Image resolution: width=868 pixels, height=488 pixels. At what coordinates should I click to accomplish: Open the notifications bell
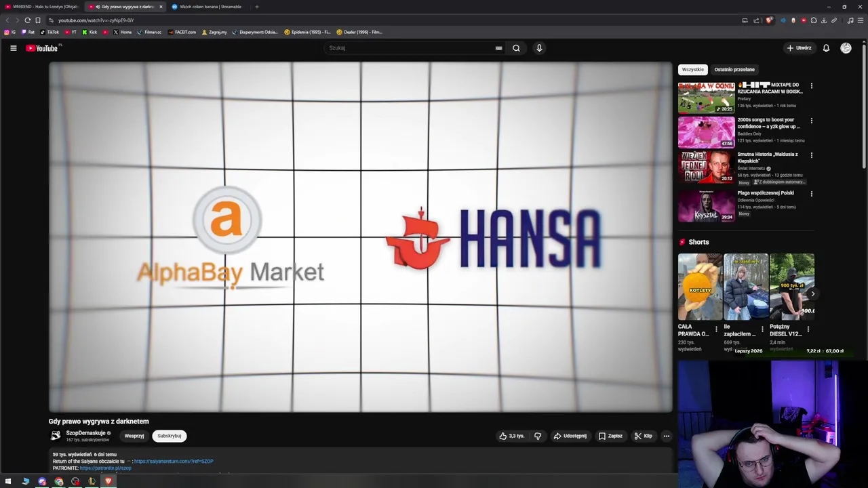[826, 48]
